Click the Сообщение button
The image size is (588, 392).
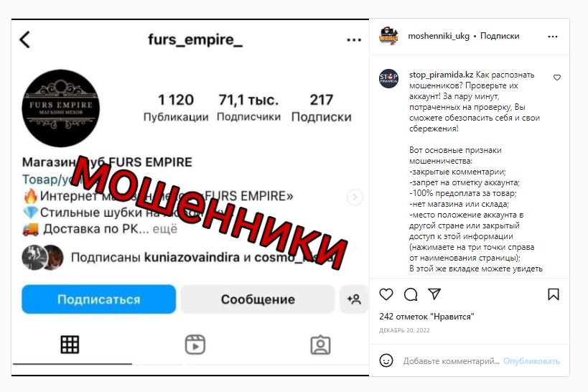pyautogui.click(x=258, y=299)
